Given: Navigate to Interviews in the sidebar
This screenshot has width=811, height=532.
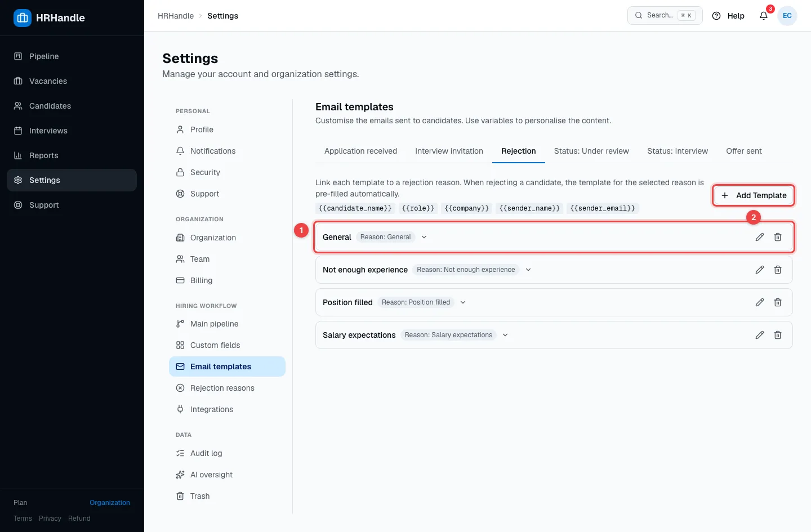Looking at the screenshot, I should 72,131.
